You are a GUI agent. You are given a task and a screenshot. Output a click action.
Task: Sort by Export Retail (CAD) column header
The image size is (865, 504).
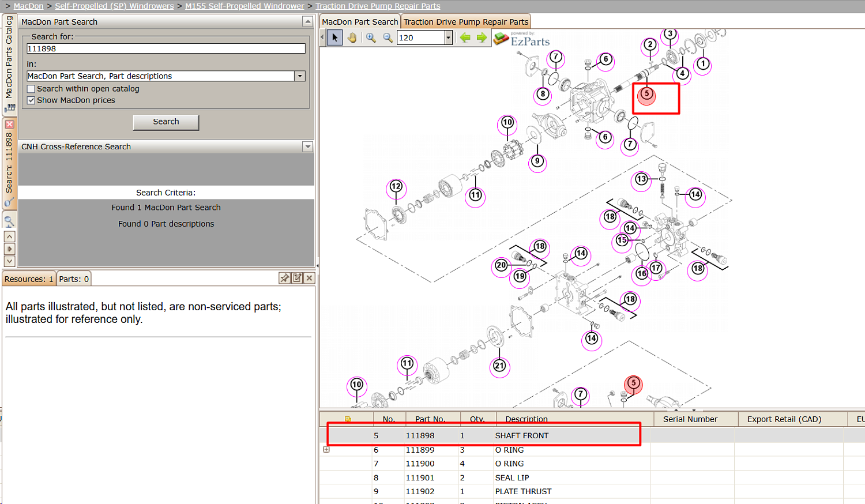792,419
